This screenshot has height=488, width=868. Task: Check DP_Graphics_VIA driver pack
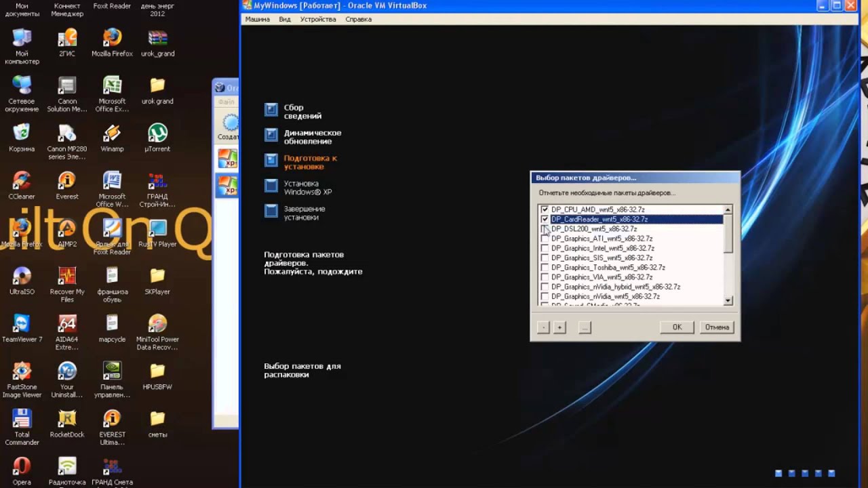545,277
